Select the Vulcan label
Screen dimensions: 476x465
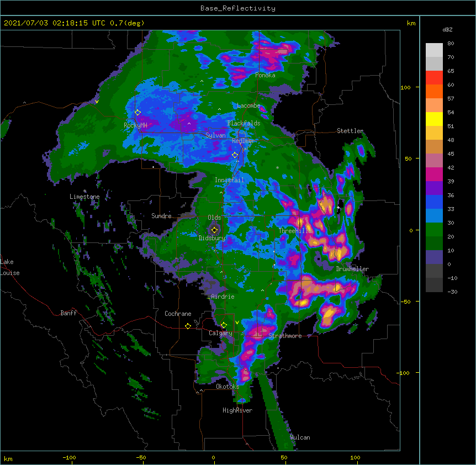click(300, 437)
